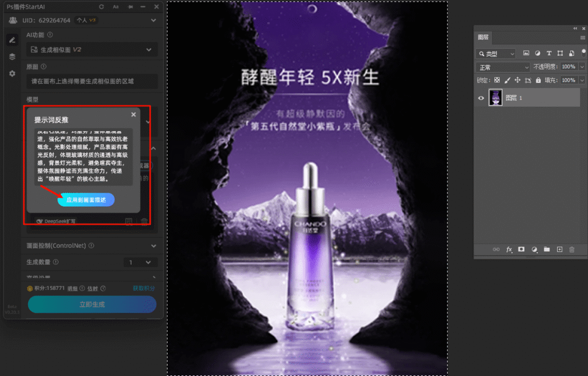Click the DeepSeek扩写 button
Viewport: 588px width, 376px height.
[56, 221]
